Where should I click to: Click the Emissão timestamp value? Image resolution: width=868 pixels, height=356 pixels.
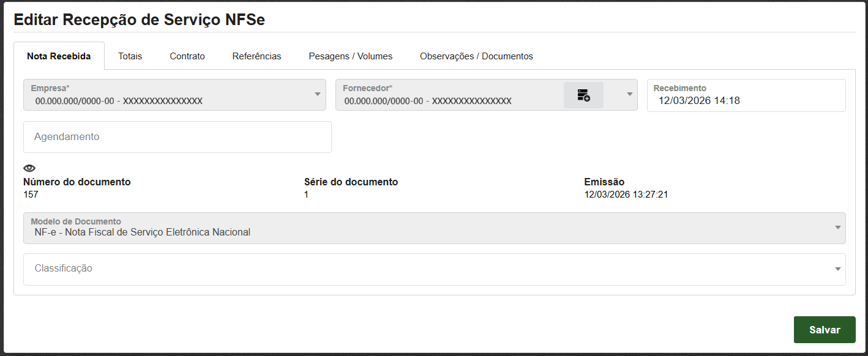point(624,195)
